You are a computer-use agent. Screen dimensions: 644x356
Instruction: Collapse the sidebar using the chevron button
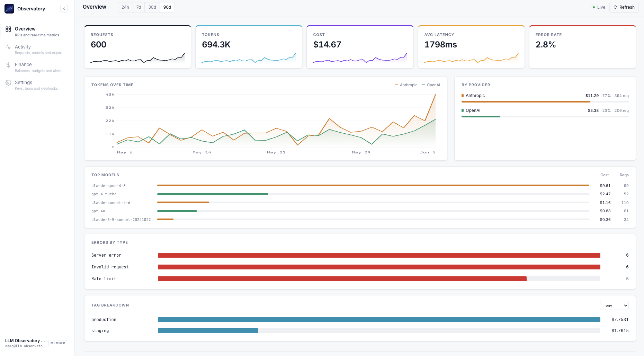64,9
